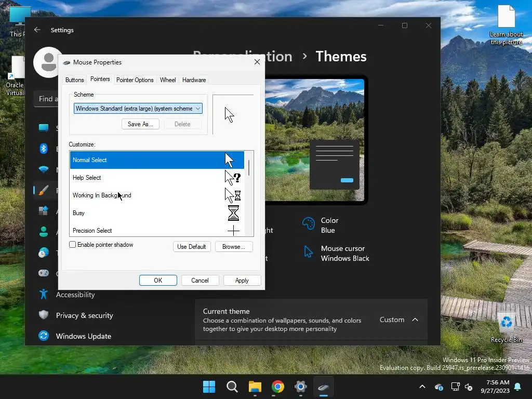Click Browse... to pick a cursor
The height and width of the screenshot is (399, 532).
click(234, 247)
